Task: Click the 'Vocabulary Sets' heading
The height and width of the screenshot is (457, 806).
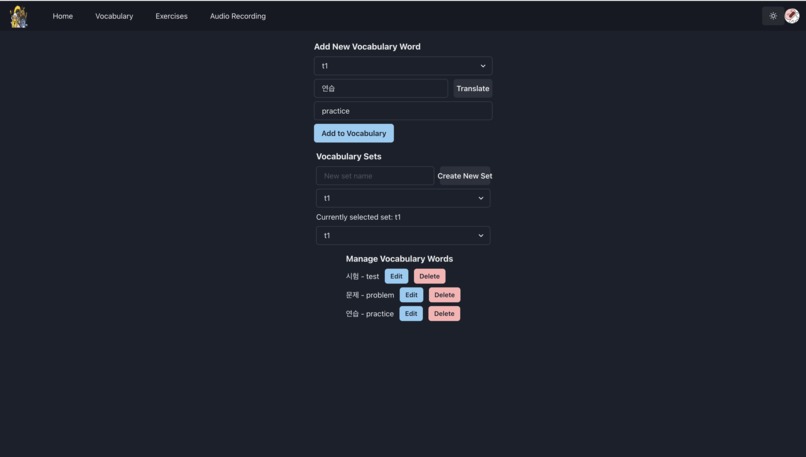Action: point(349,157)
